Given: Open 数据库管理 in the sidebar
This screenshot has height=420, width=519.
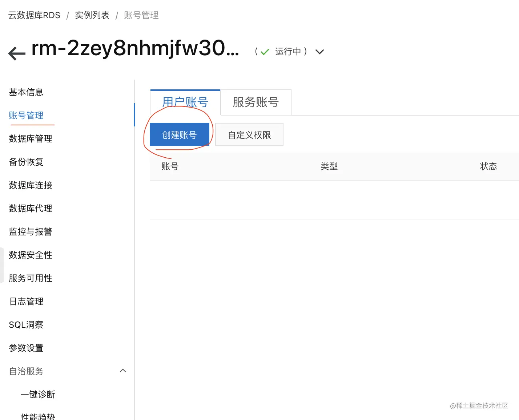Looking at the screenshot, I should pyautogui.click(x=31, y=139).
